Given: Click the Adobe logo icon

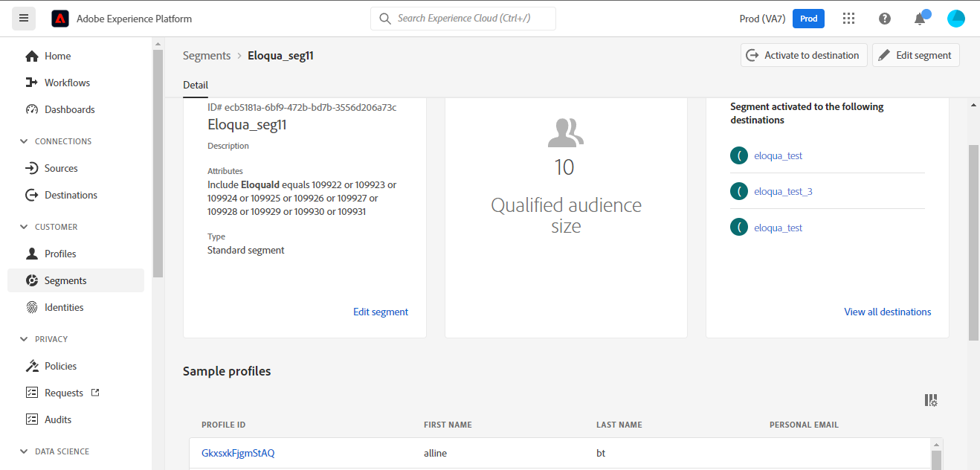Looking at the screenshot, I should pos(60,19).
